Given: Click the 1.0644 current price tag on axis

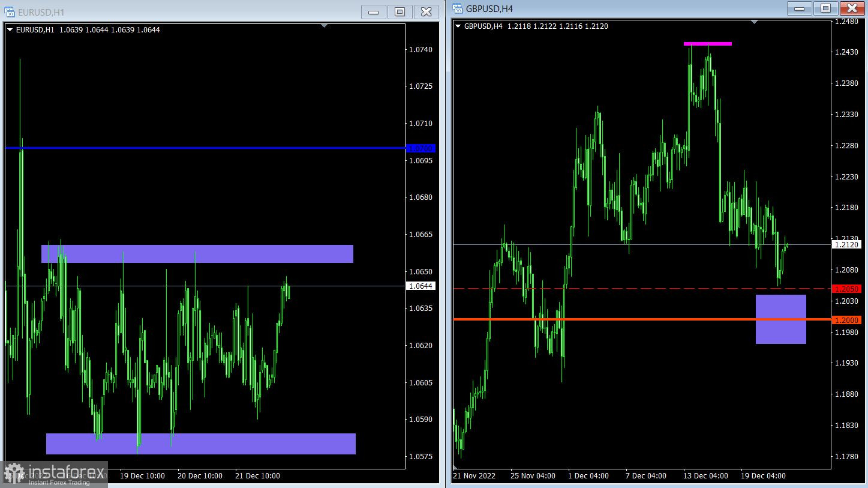Looking at the screenshot, I should (x=421, y=286).
